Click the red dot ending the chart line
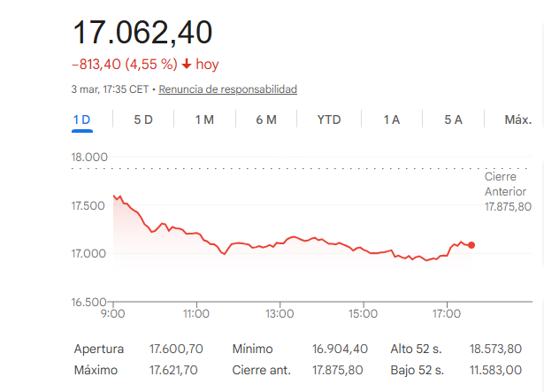 point(471,245)
